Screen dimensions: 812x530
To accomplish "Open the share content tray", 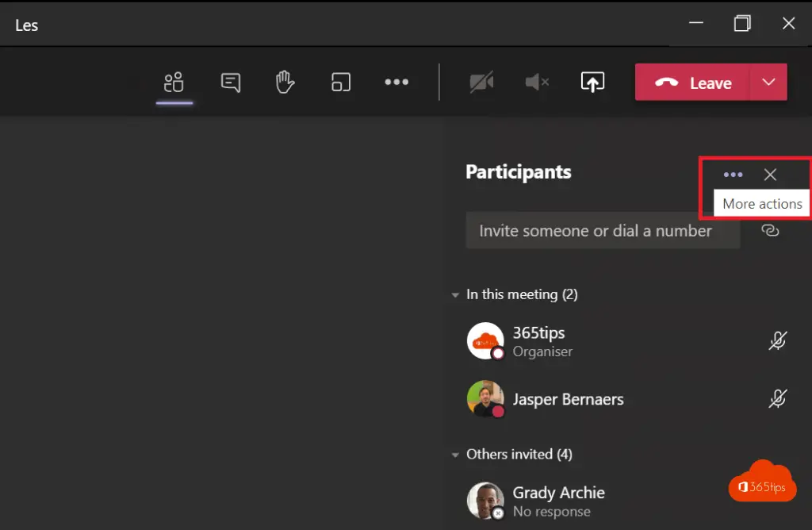I will point(592,82).
